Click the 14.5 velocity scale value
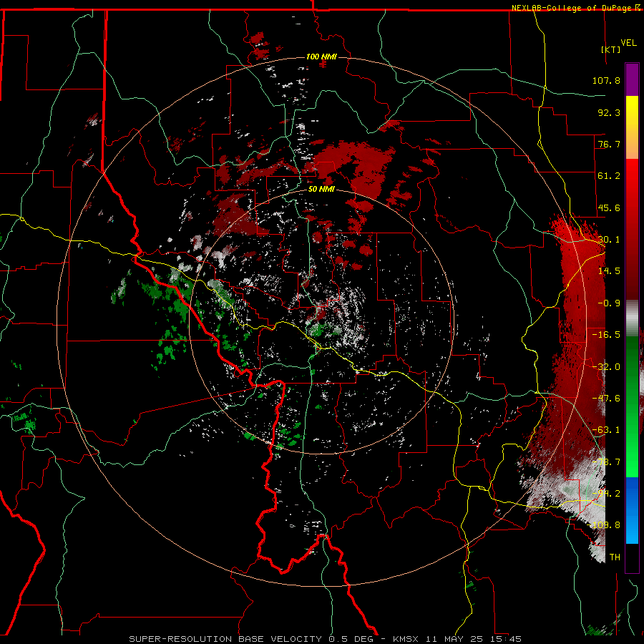This screenshot has height=644, width=644. click(x=609, y=271)
